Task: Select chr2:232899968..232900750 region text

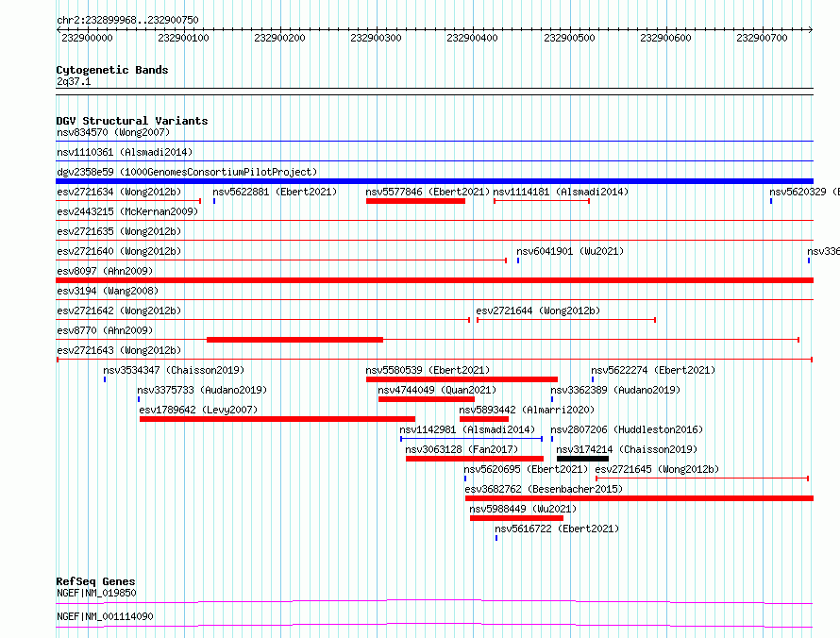Action: (x=127, y=20)
